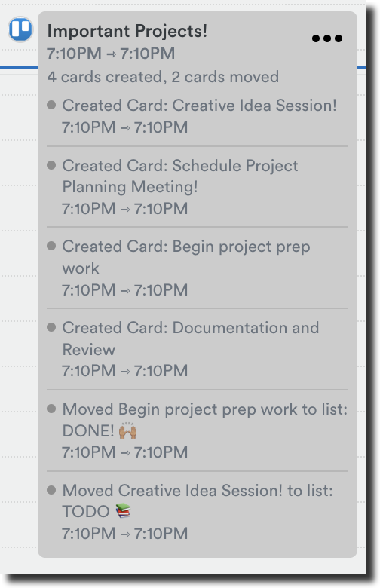Viewport: 380px width, 588px height.
Task: Select the Important Projects! title
Action: [127, 31]
